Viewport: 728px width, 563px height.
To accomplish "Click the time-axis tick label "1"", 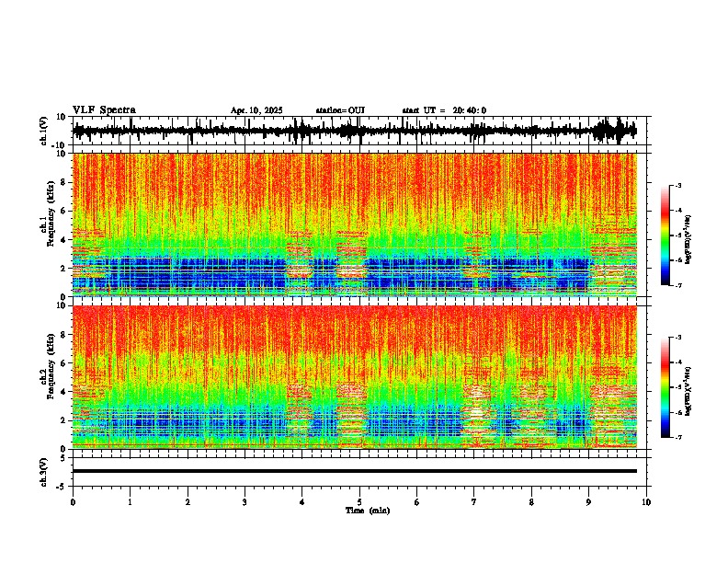I will [x=130, y=502].
